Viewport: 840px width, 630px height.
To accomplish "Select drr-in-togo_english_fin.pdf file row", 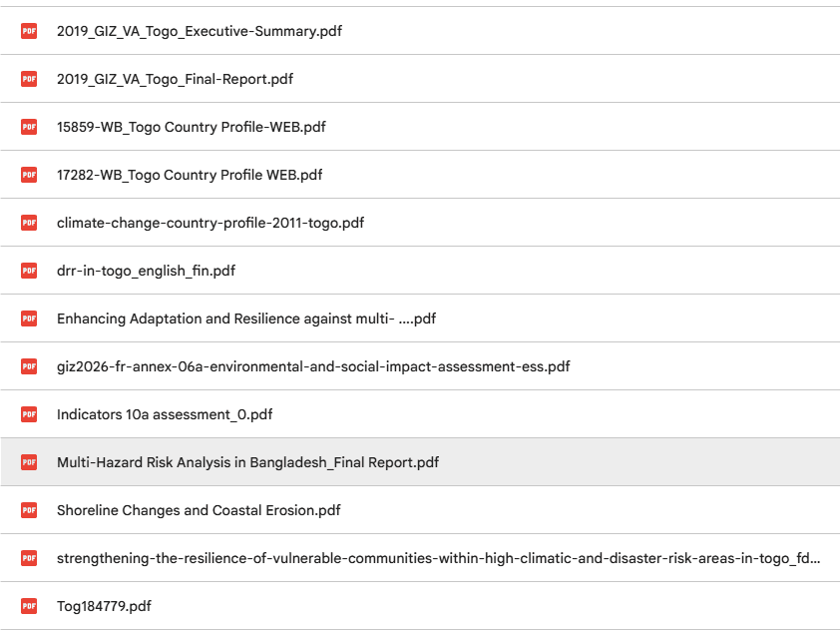I will click(x=420, y=271).
